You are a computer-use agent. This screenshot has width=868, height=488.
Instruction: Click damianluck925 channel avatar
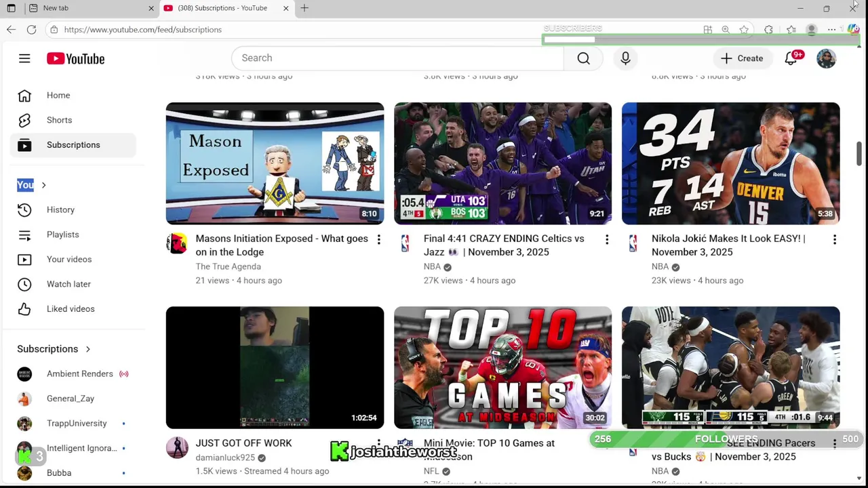[177, 447]
